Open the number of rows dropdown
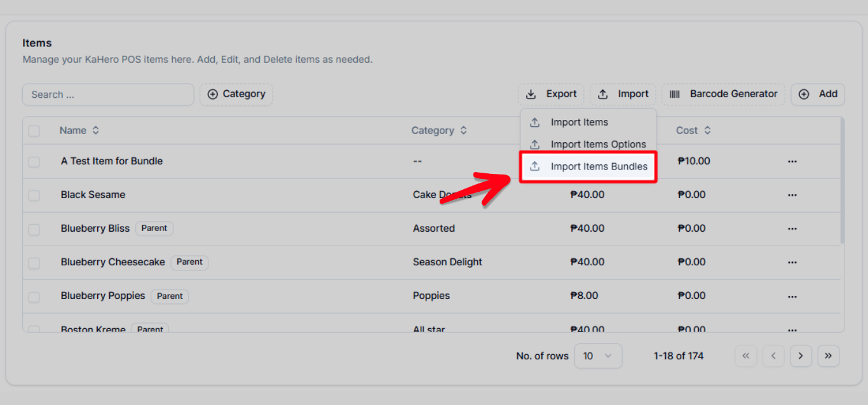The image size is (868, 405). [598, 356]
